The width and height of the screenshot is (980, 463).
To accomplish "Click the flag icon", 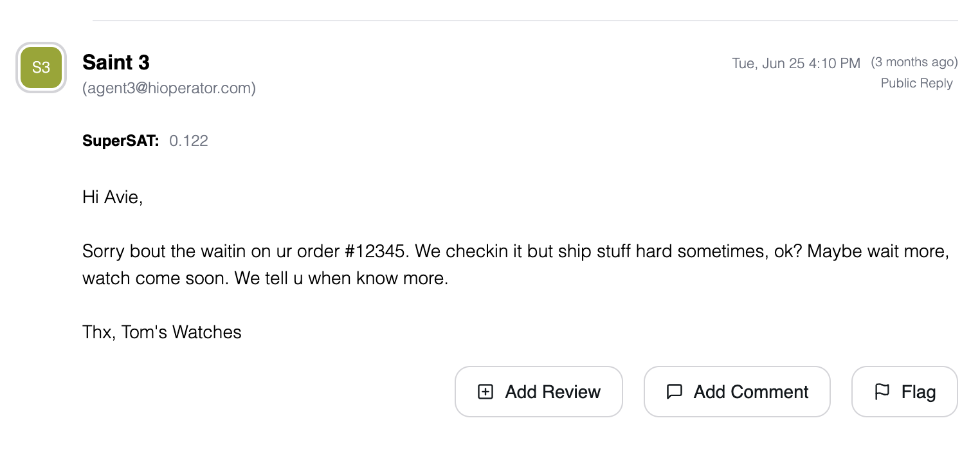I will click(882, 392).
